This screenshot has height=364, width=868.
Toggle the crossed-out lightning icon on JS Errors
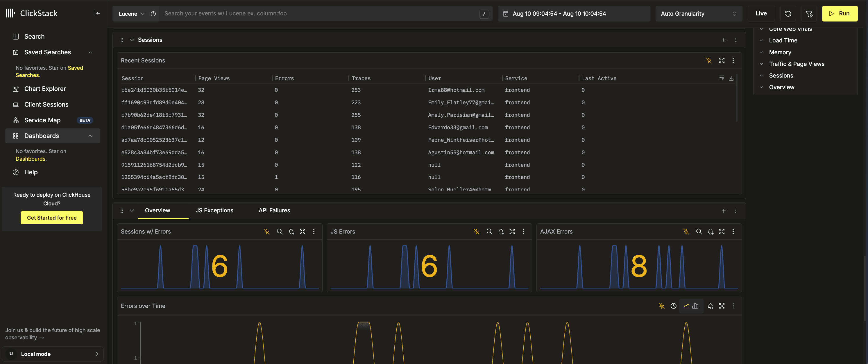click(x=477, y=232)
